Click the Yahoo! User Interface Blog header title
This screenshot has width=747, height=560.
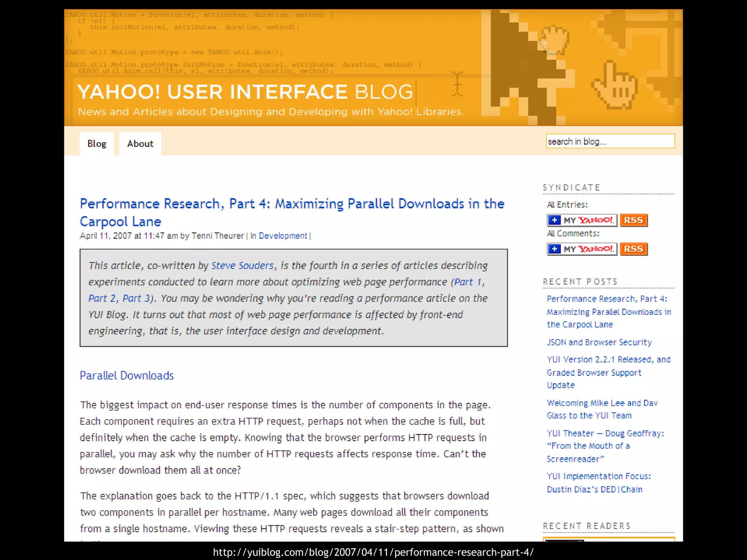click(x=245, y=92)
